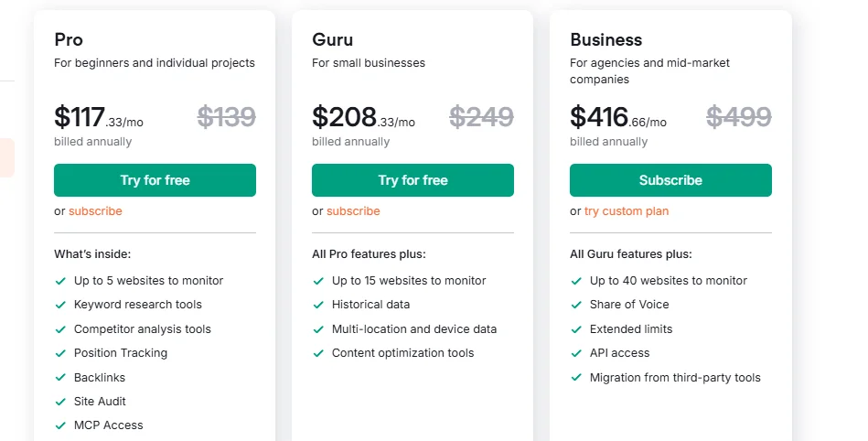This screenshot has width=868, height=441.
Task: Click checkmark next to Content optimization tools
Action: pyautogui.click(x=318, y=353)
